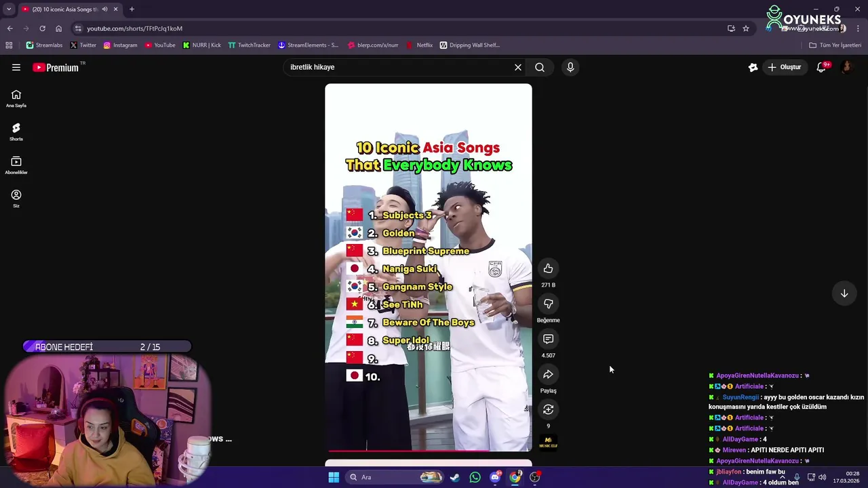
Task: Open Shorts in the sidebar
Action: pos(16,132)
